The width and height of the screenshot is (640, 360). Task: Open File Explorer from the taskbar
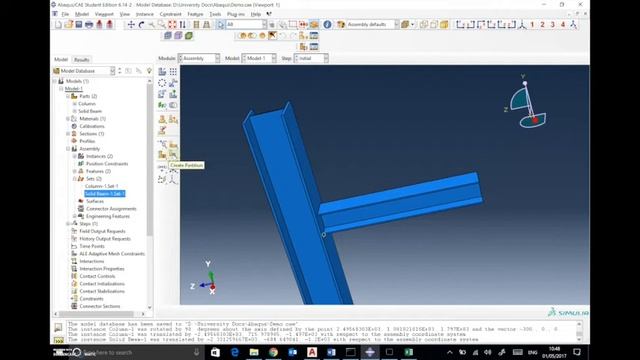point(254,352)
